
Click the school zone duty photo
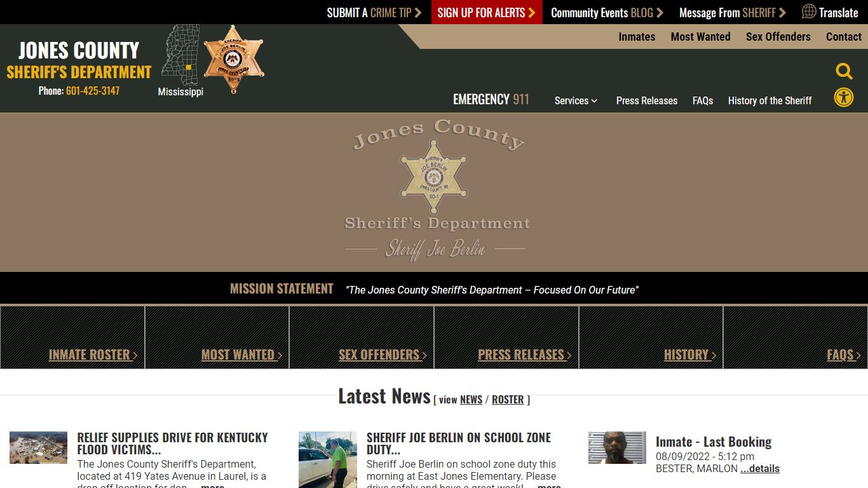pyautogui.click(x=328, y=460)
